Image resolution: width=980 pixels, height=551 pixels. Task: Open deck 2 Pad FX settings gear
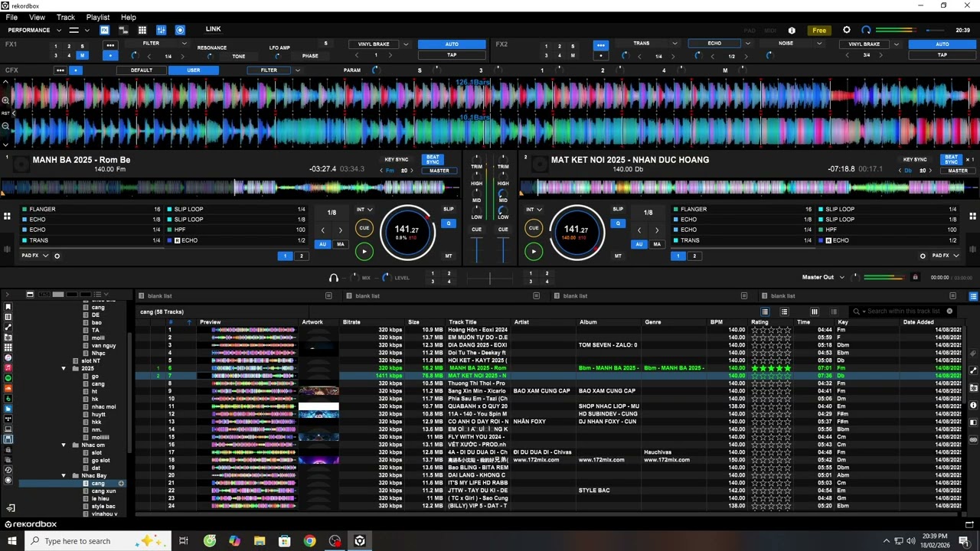click(x=923, y=256)
